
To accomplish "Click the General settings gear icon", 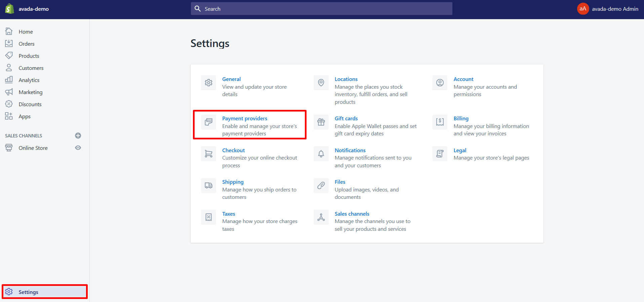I will (208, 83).
